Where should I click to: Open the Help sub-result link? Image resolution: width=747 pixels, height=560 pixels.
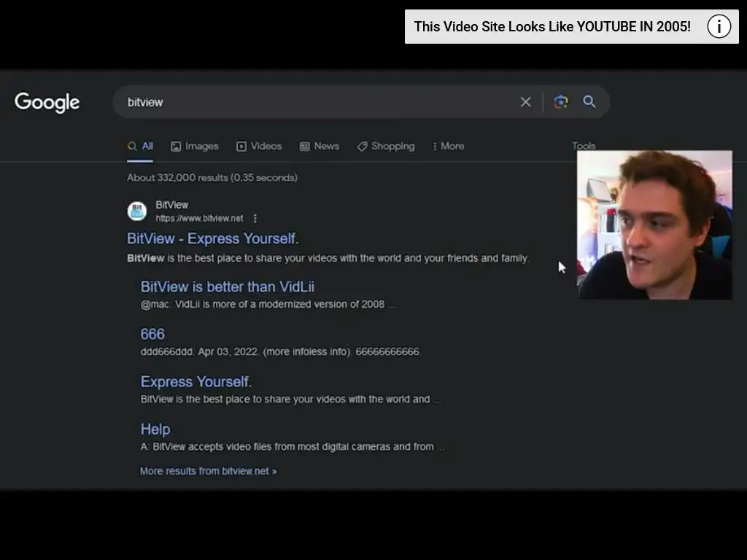[155, 429]
